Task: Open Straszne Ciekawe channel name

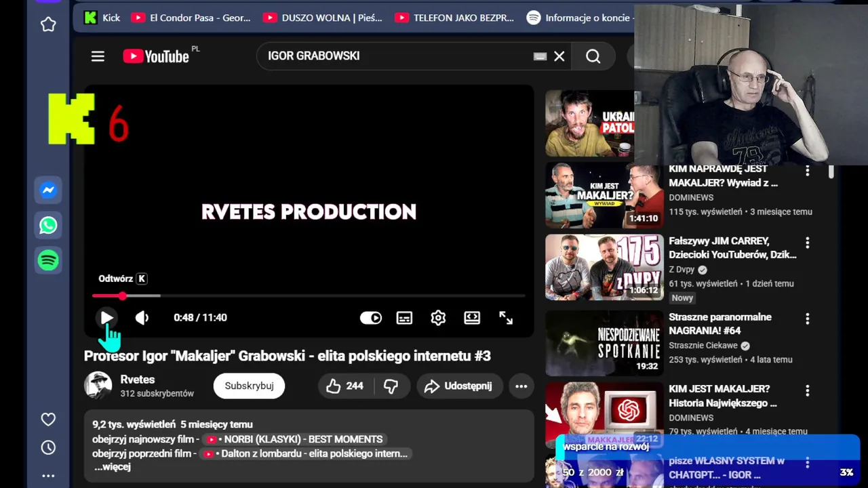Action: click(x=703, y=346)
